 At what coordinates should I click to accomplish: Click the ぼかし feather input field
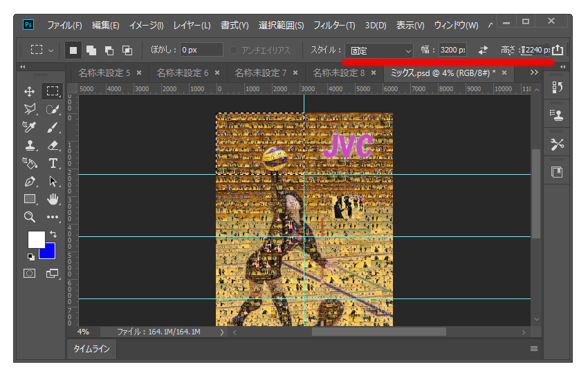[201, 50]
